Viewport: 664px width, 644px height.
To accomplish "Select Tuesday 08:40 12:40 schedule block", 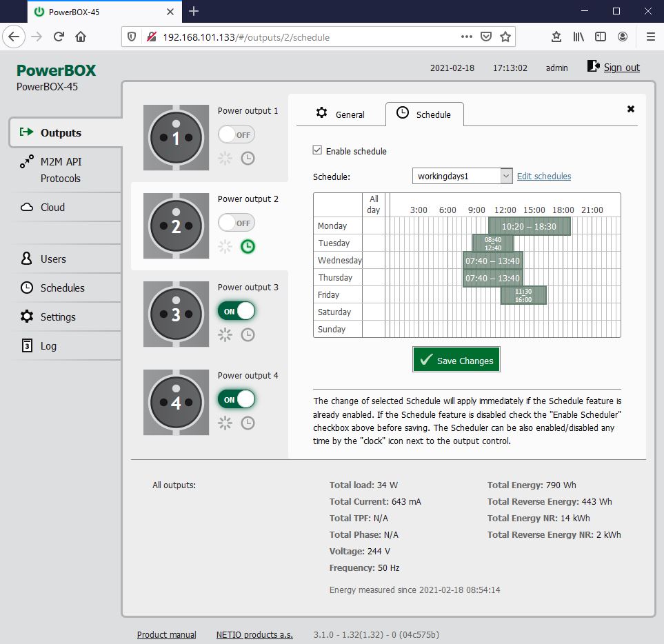I will [493, 243].
